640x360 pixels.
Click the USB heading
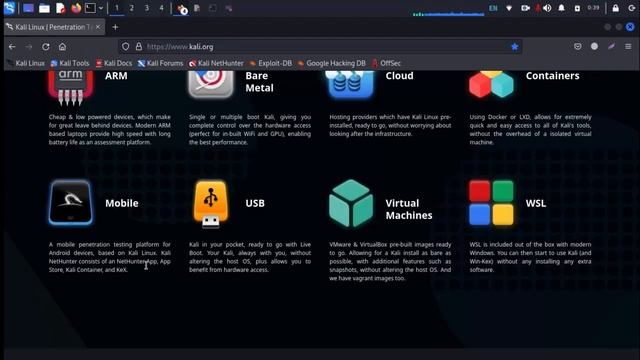pyautogui.click(x=255, y=203)
